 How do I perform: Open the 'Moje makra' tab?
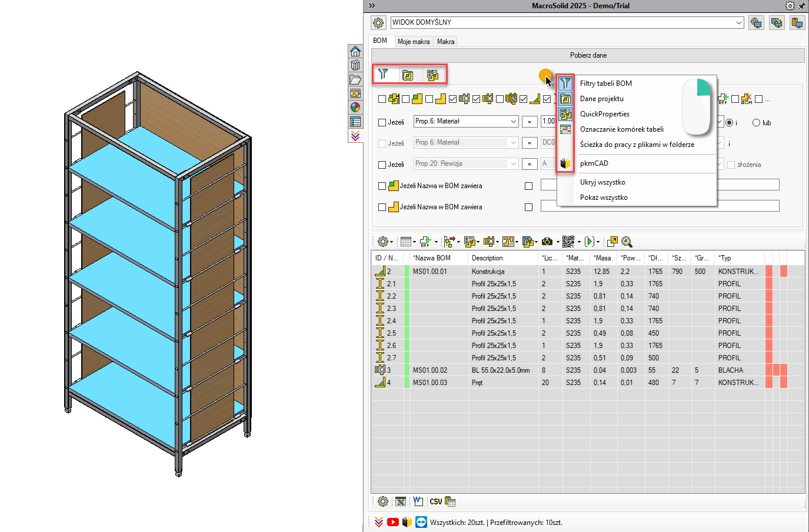coord(414,42)
